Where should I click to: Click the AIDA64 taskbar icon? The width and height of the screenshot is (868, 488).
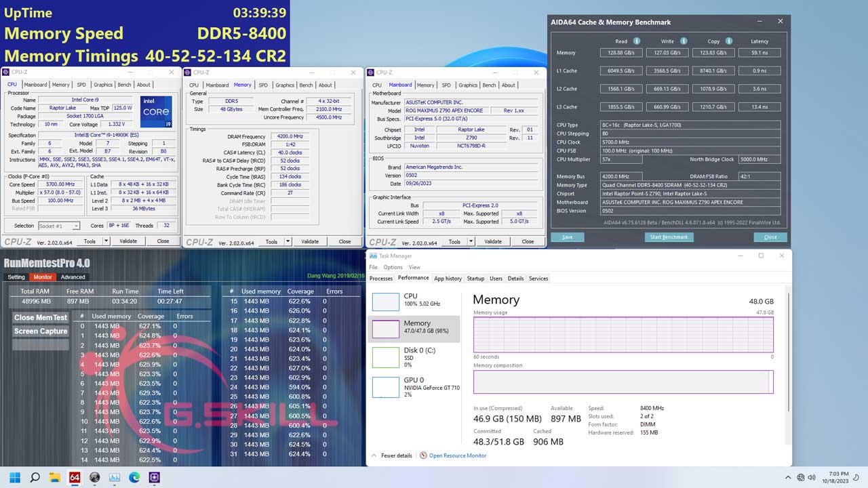[75, 477]
